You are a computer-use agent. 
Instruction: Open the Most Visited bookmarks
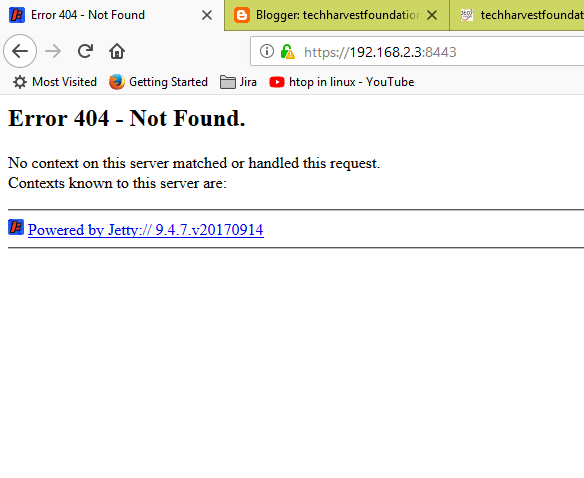[55, 82]
